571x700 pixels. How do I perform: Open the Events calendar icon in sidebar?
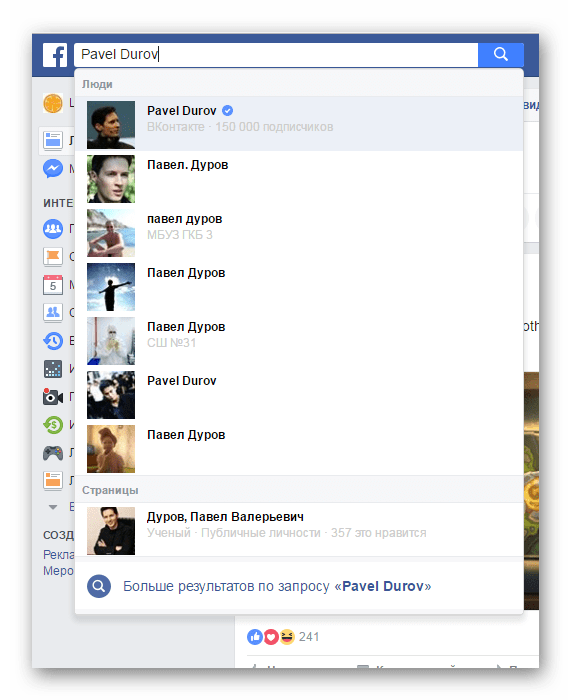point(53,285)
